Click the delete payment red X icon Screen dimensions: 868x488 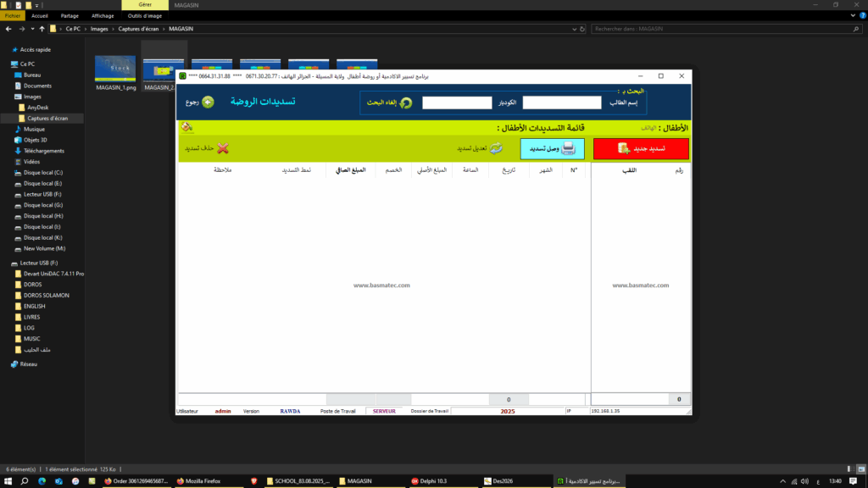tap(223, 148)
